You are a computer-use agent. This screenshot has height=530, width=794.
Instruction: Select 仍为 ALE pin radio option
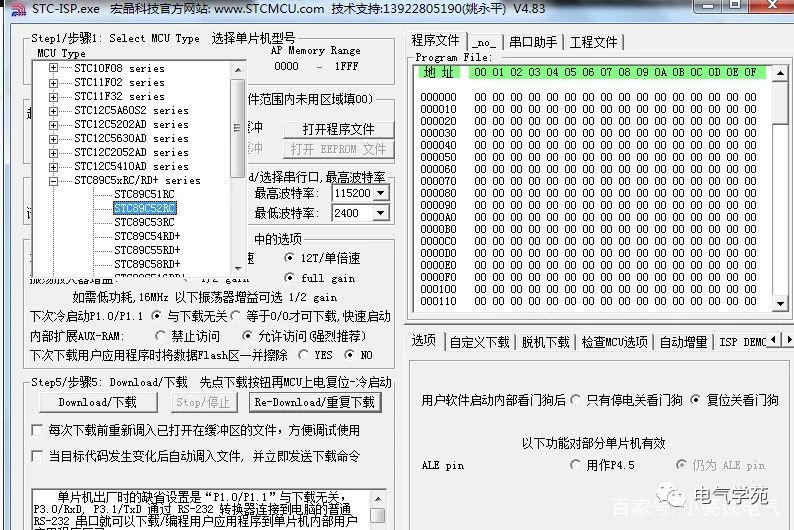click(x=682, y=465)
